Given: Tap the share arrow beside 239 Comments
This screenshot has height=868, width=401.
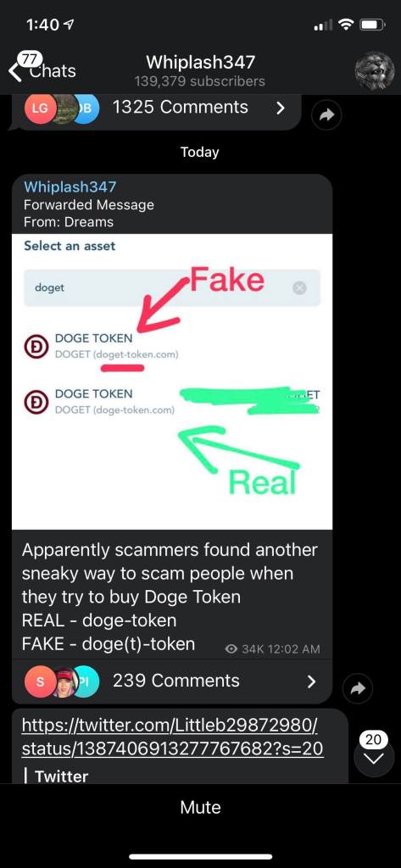Looking at the screenshot, I should pyautogui.click(x=359, y=687).
